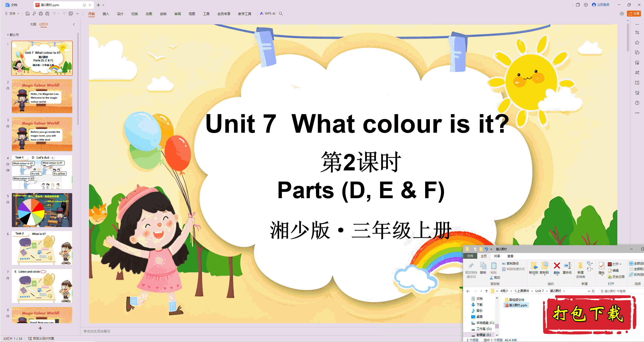Screen dimensions: 644x342
Task: Open the 插入 ribbon tab
Action: [x=106, y=14]
